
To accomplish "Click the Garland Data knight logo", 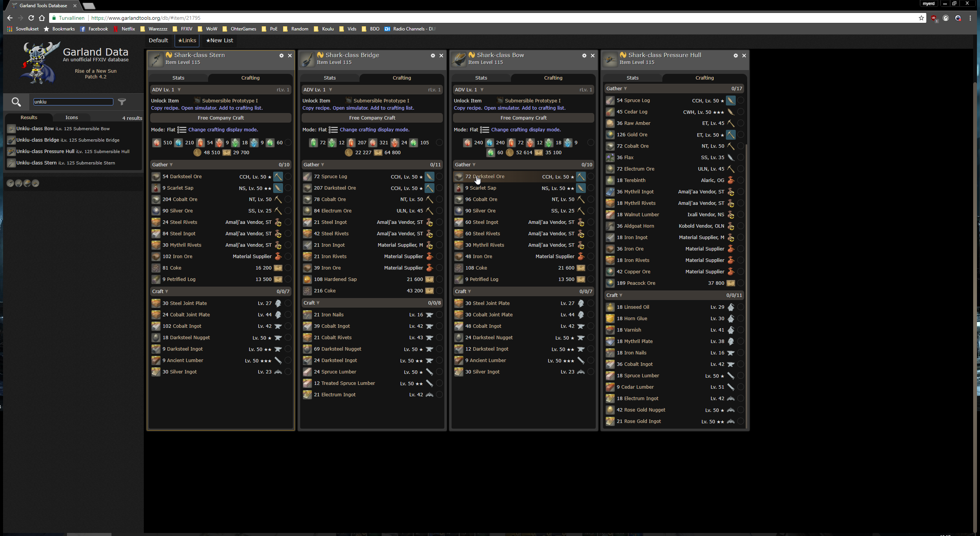I will [x=39, y=63].
